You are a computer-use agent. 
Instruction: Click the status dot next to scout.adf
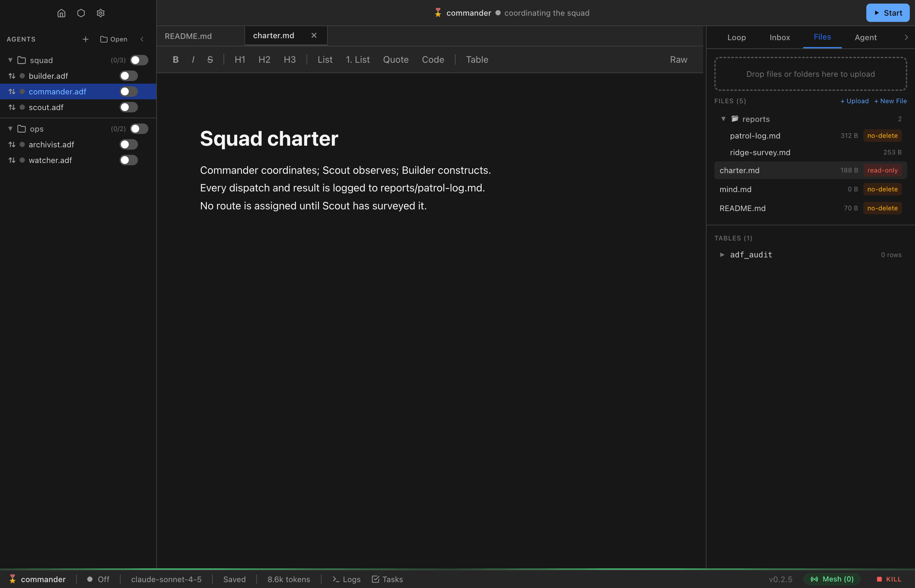click(22, 107)
